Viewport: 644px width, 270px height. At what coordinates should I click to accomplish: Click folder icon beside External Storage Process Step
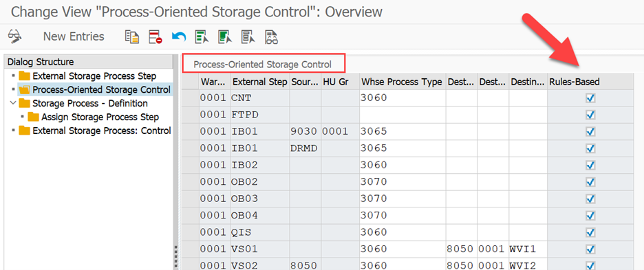click(25, 76)
